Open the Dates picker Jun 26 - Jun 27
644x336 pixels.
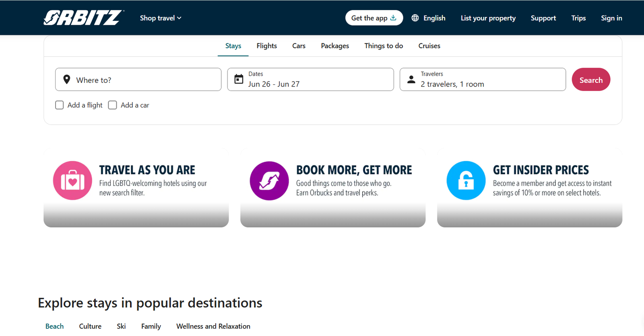310,79
